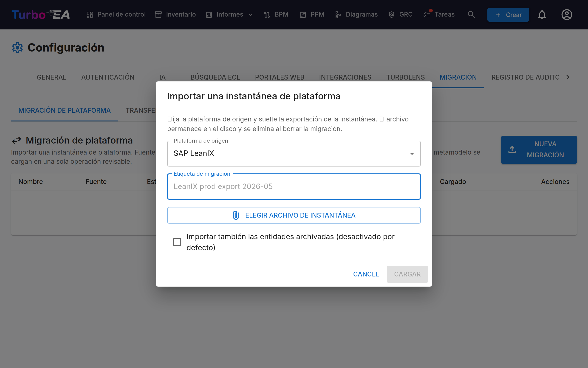Image resolution: width=588 pixels, height=368 pixels.
Task: Click the CARGAR button
Action: (407, 274)
